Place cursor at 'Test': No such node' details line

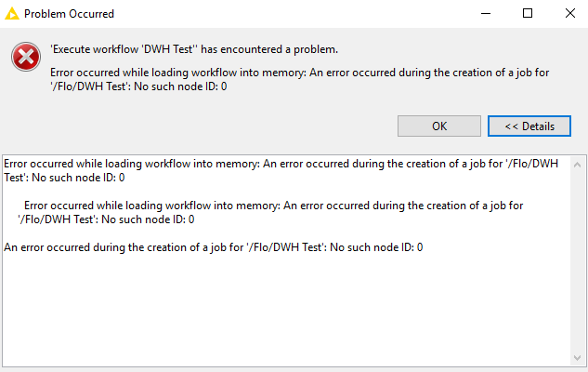coord(64,178)
